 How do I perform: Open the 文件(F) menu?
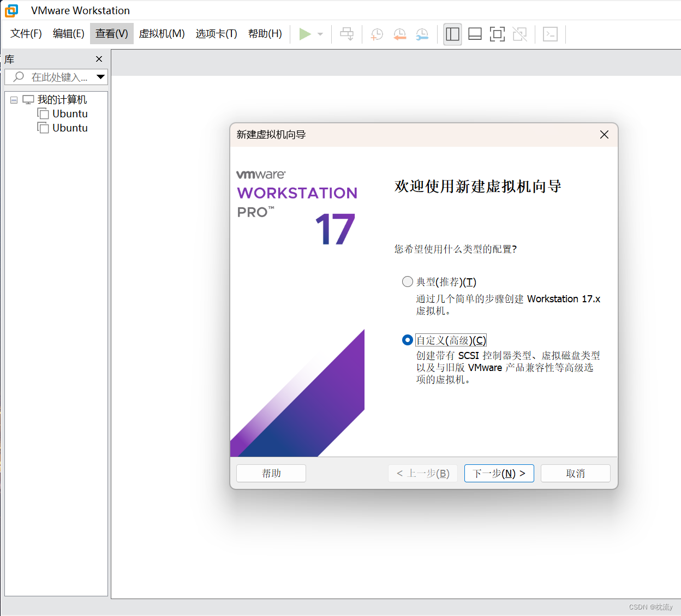26,34
